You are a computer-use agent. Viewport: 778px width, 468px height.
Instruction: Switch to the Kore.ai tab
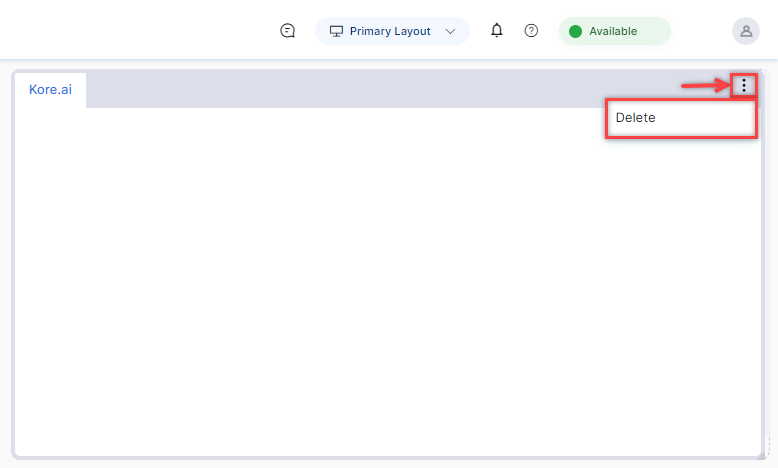coord(50,90)
